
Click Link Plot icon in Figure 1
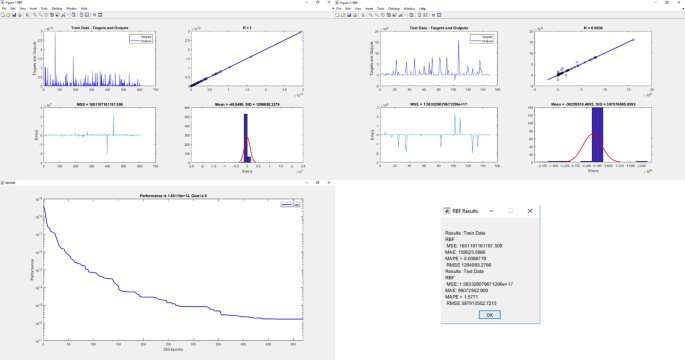pyautogui.click(x=73, y=15)
